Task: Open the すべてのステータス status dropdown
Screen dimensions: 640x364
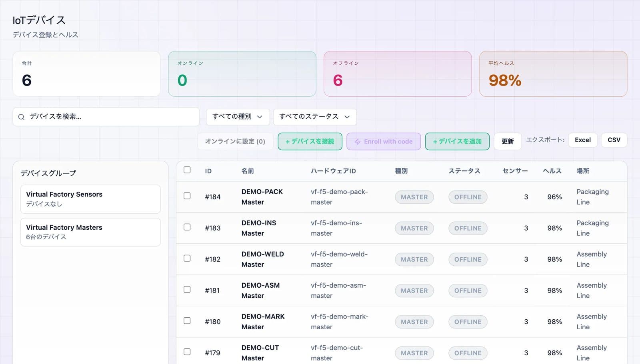Action: (x=315, y=117)
